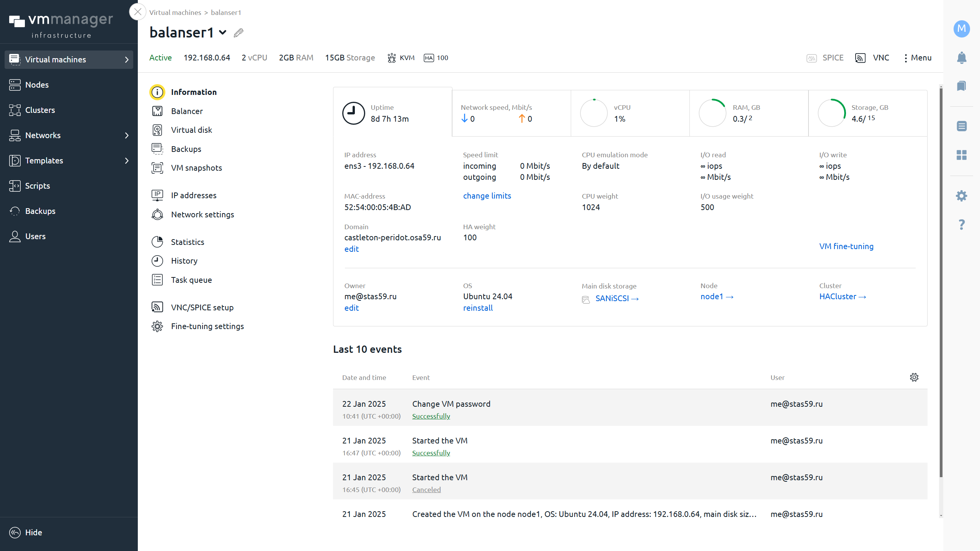Close the balanser1 VM panel

pyautogui.click(x=138, y=12)
